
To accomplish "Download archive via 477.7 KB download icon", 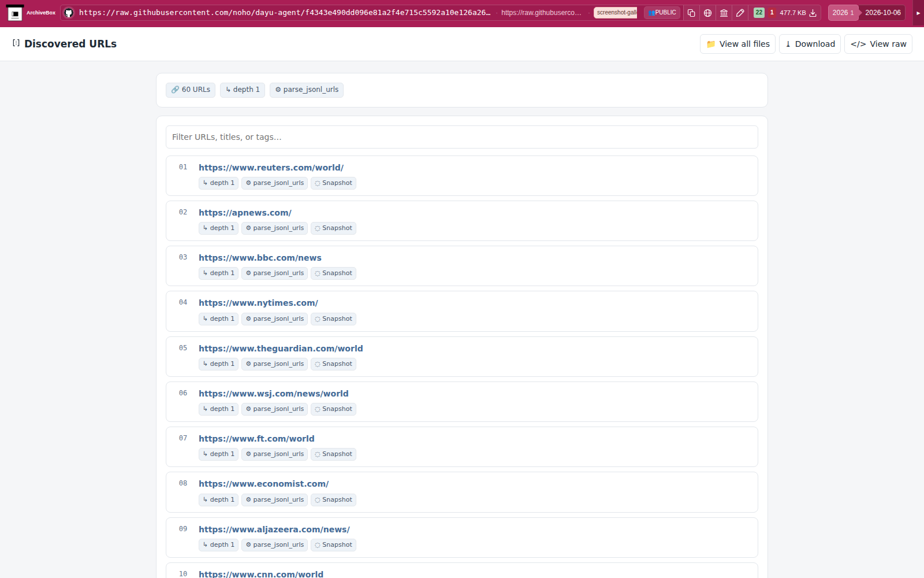I will (813, 13).
